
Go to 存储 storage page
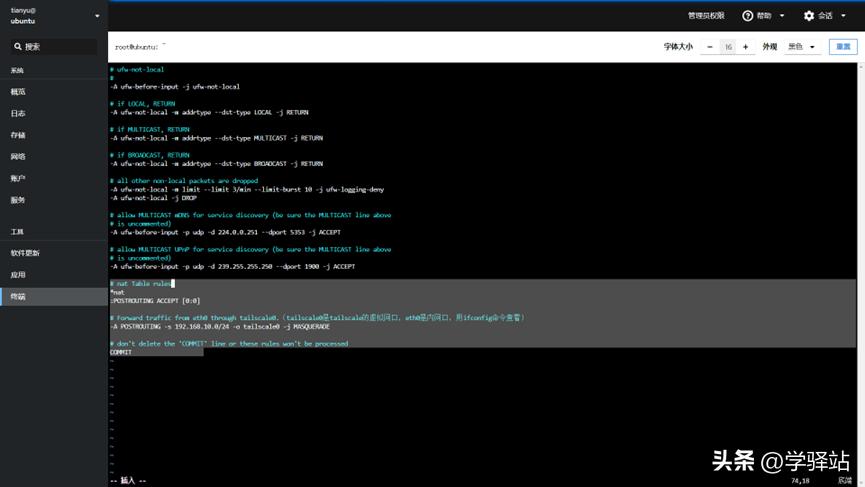point(18,135)
